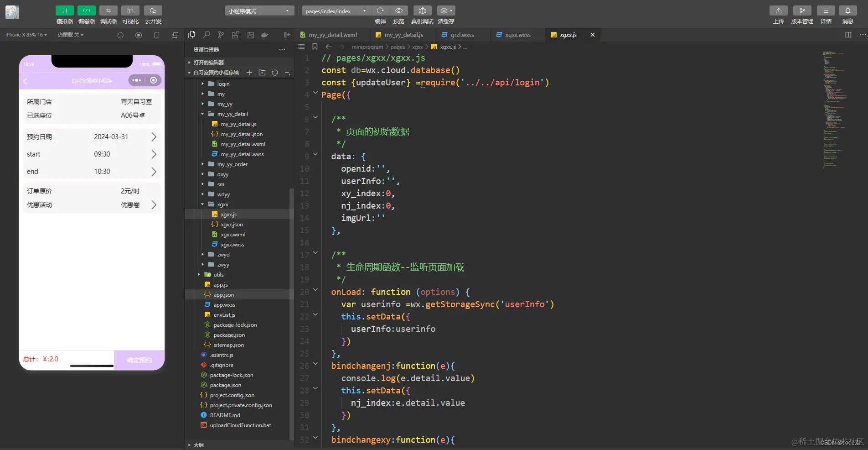This screenshot has width=868, height=450.
Task: Switch to xgxx.wxss tab
Action: [517, 35]
